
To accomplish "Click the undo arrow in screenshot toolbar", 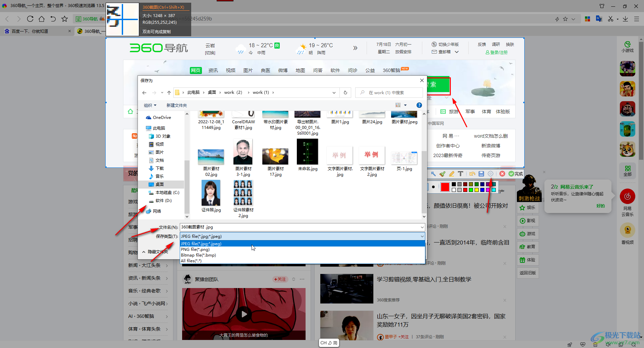I will point(472,173).
